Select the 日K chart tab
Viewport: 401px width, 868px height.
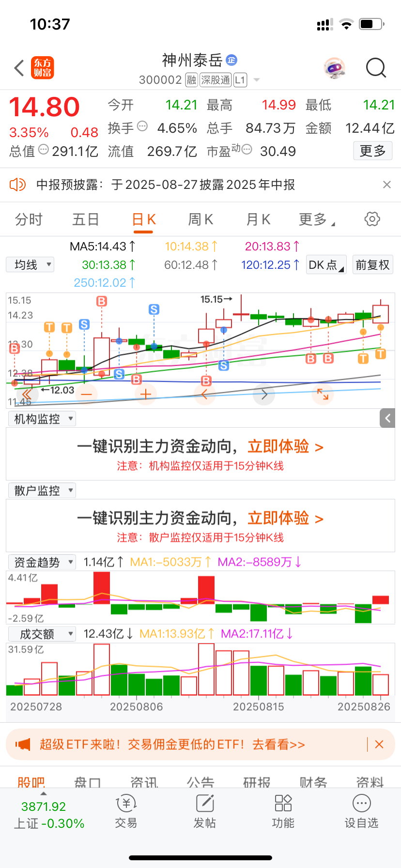[x=144, y=219]
